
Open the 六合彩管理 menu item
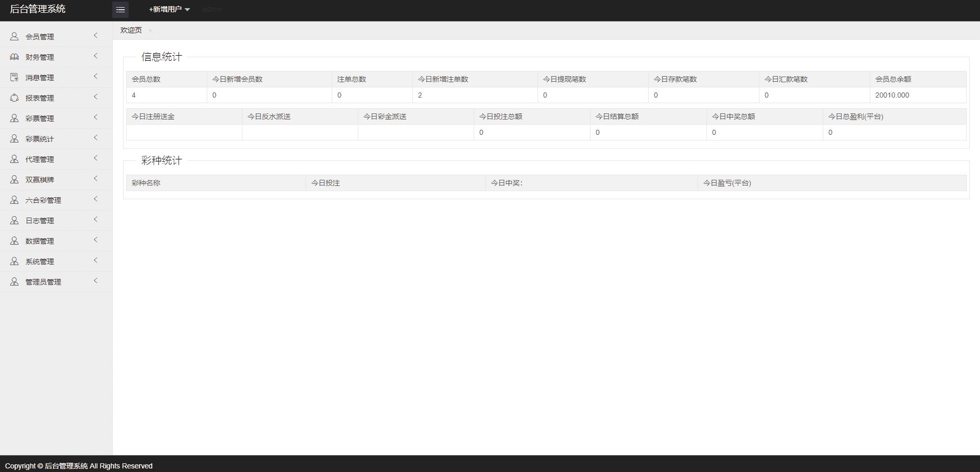(x=43, y=200)
